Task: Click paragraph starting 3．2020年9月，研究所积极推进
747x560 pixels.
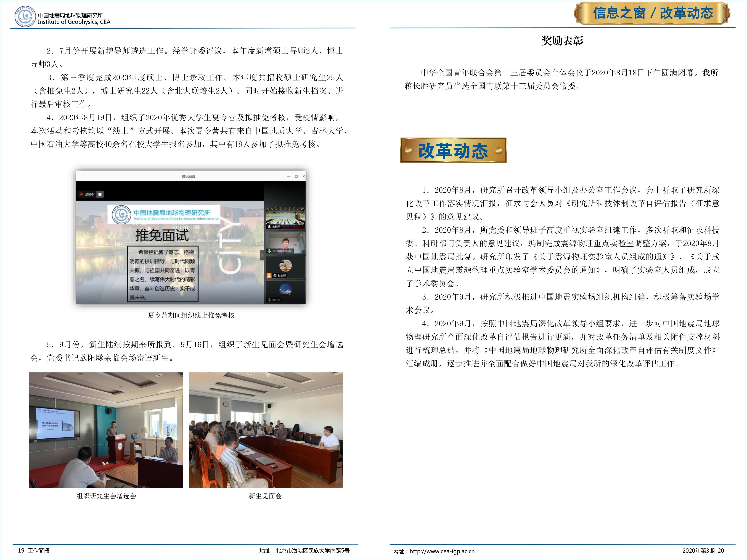Action: coord(563,303)
